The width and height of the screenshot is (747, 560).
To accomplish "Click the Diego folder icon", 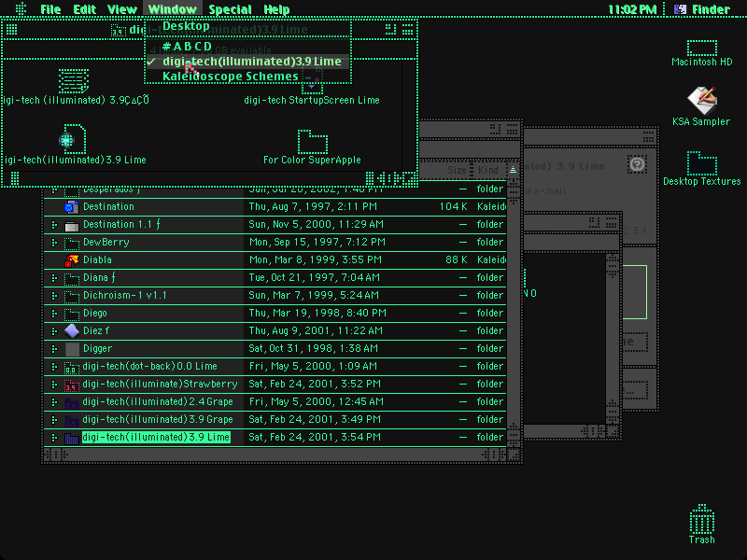I will pyautogui.click(x=72, y=314).
